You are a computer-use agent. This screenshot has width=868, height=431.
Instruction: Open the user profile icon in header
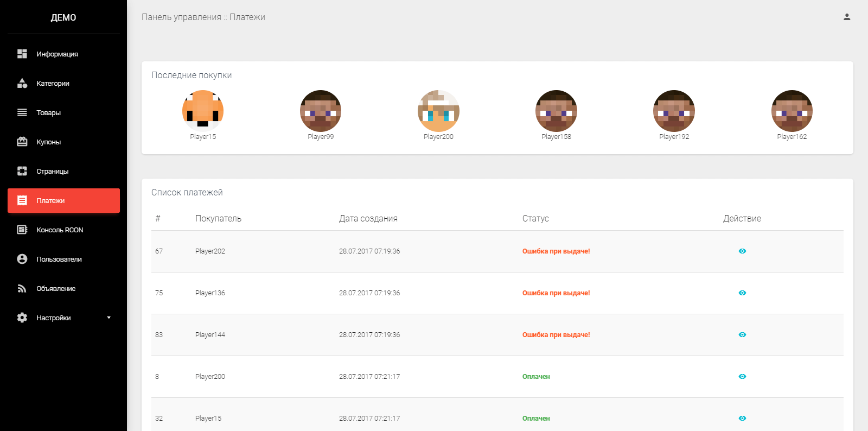pyautogui.click(x=847, y=17)
